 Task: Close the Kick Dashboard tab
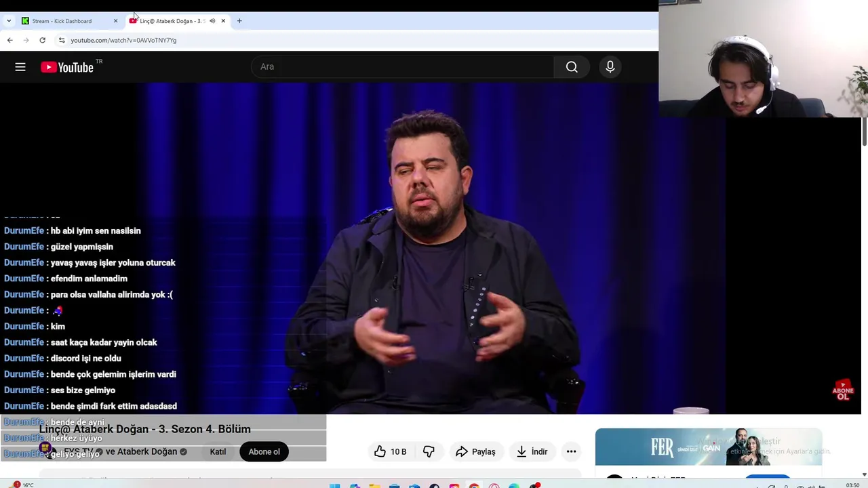pos(115,21)
